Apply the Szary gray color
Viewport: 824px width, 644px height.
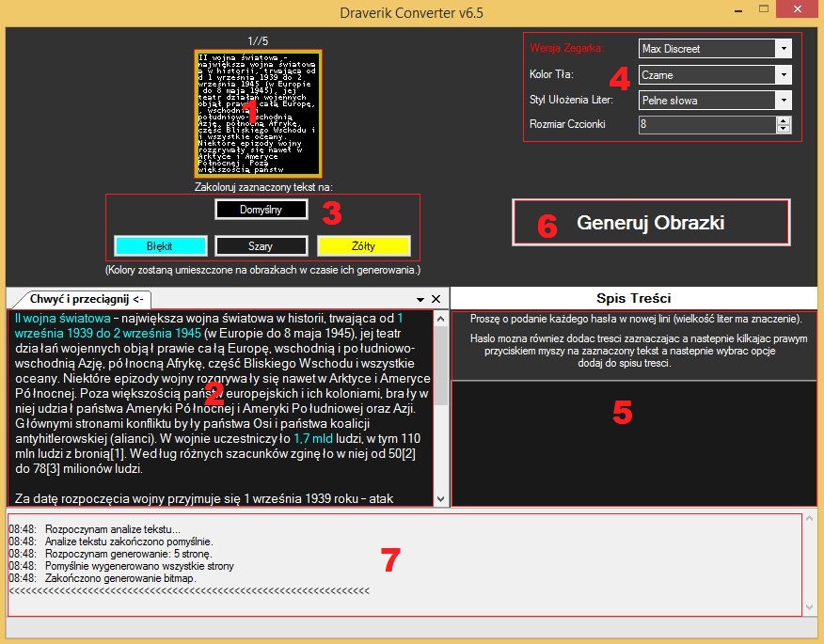261,246
